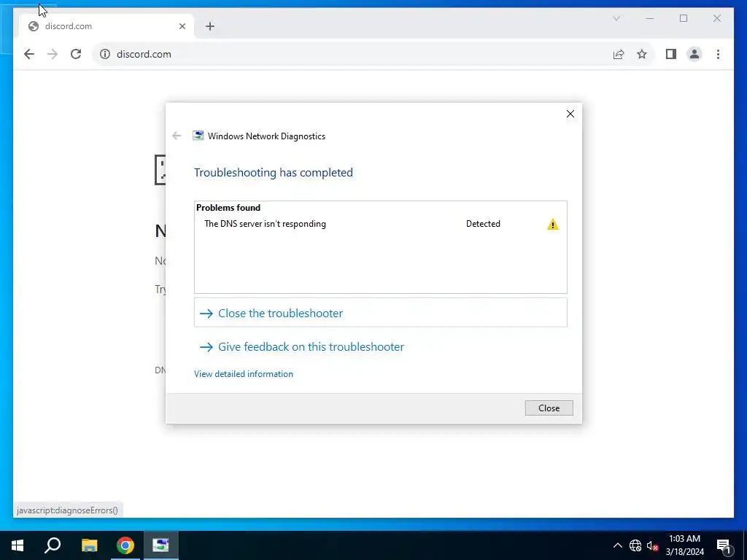Click the 'Detected' status text

click(x=483, y=224)
